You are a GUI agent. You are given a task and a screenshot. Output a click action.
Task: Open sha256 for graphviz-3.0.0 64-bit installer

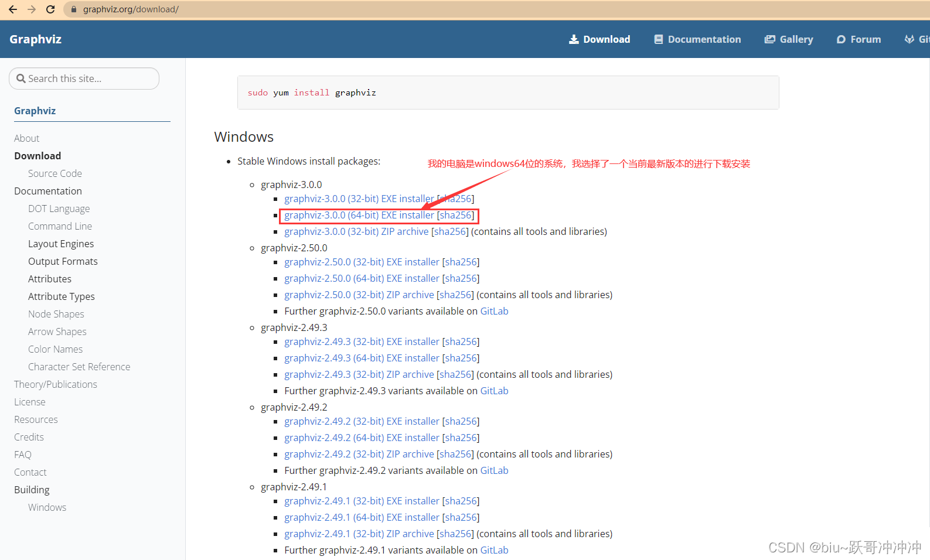(456, 215)
